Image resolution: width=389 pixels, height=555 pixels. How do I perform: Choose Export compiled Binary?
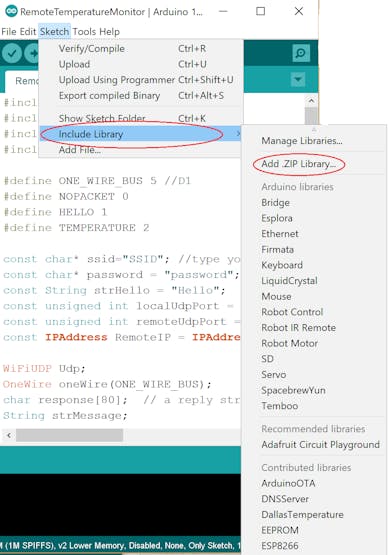tap(141, 96)
